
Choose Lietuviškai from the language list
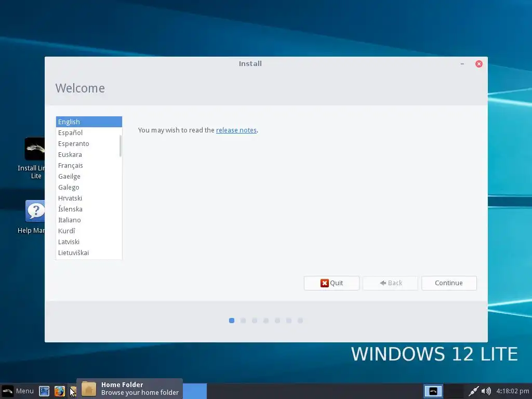click(89, 252)
